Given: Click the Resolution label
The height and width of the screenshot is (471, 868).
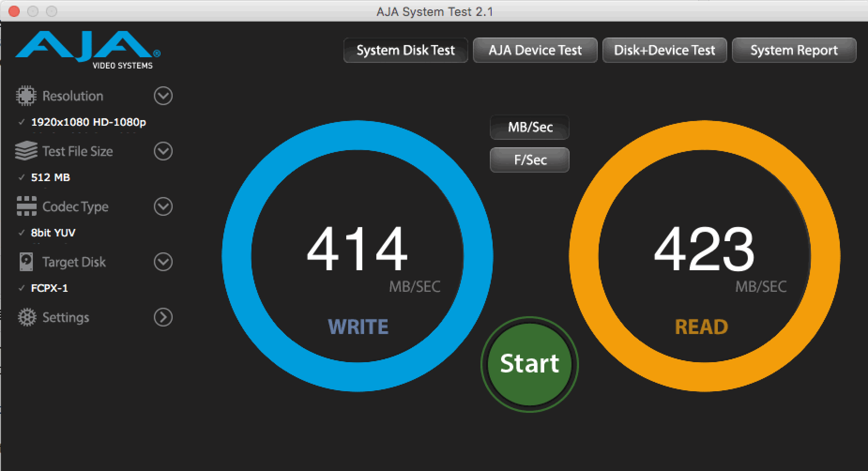Looking at the screenshot, I should pyautogui.click(x=73, y=96).
